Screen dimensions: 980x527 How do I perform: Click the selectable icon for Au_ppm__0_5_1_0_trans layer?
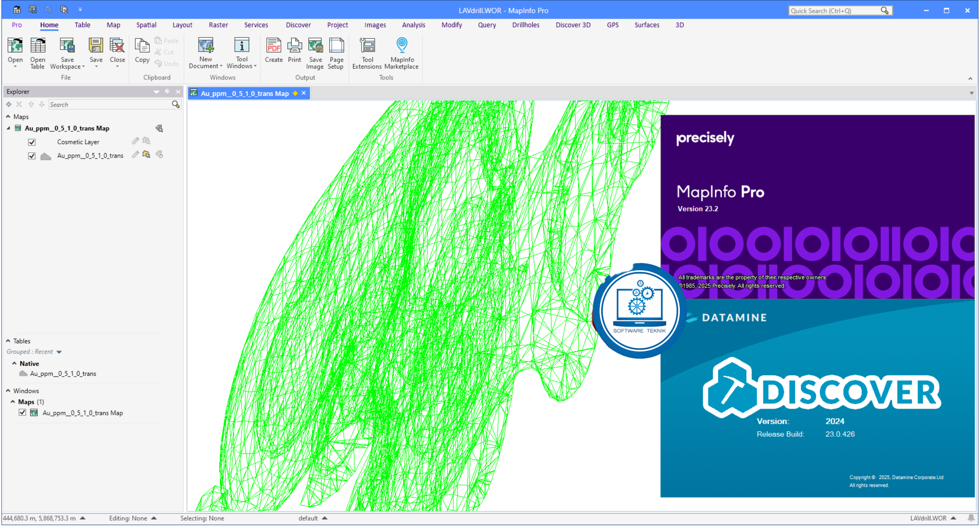point(146,154)
